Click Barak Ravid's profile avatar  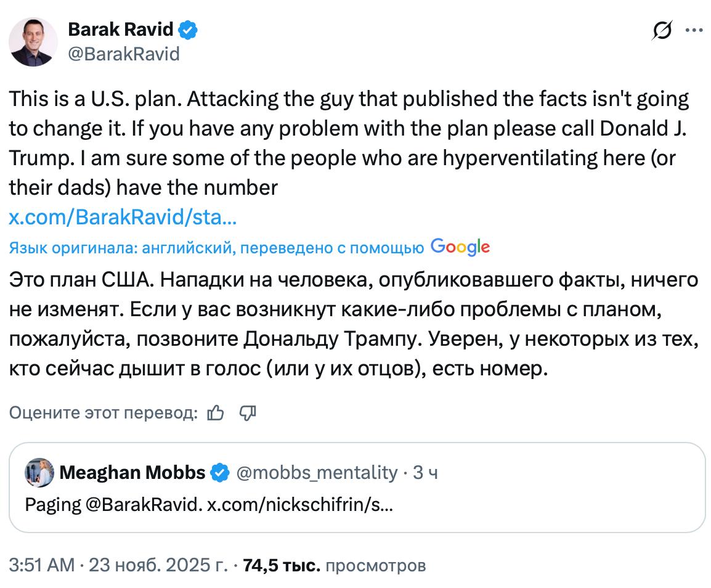click(x=33, y=42)
